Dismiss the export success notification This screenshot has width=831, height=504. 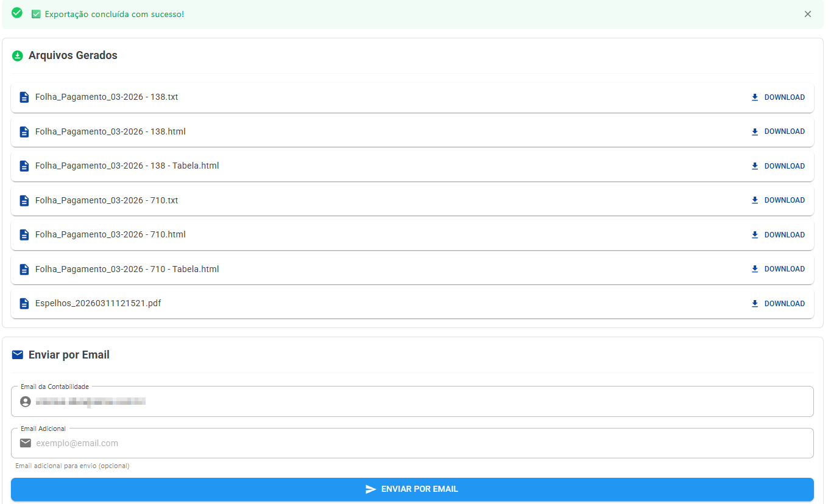pos(808,14)
